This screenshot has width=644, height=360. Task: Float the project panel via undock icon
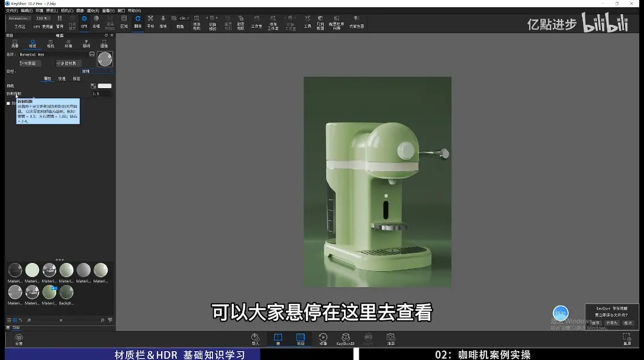click(x=106, y=36)
